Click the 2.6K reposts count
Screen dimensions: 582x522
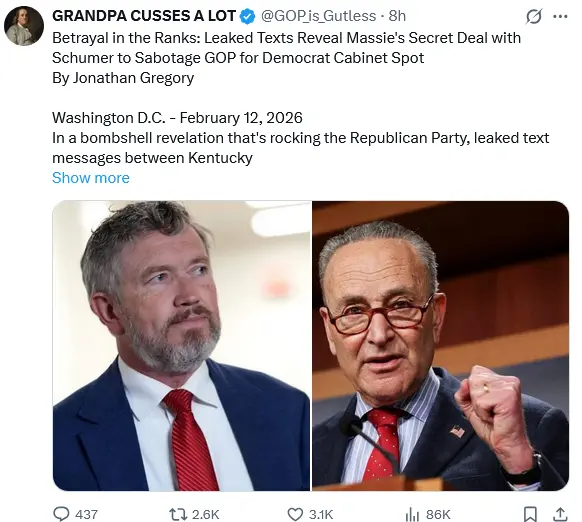[206, 515]
